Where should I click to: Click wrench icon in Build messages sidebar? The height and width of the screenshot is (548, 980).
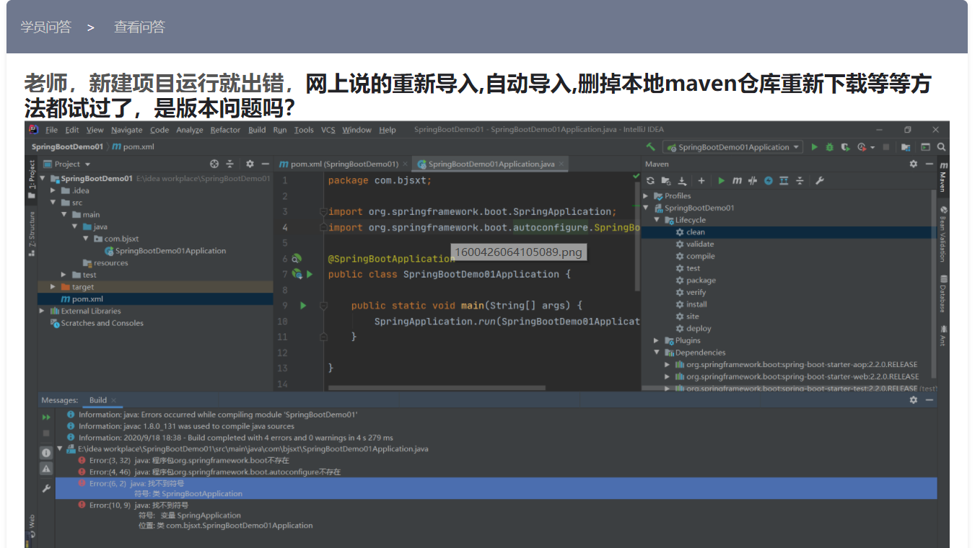46,488
